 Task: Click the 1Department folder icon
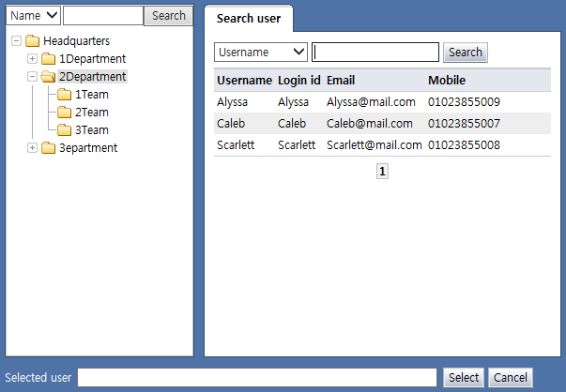point(48,59)
